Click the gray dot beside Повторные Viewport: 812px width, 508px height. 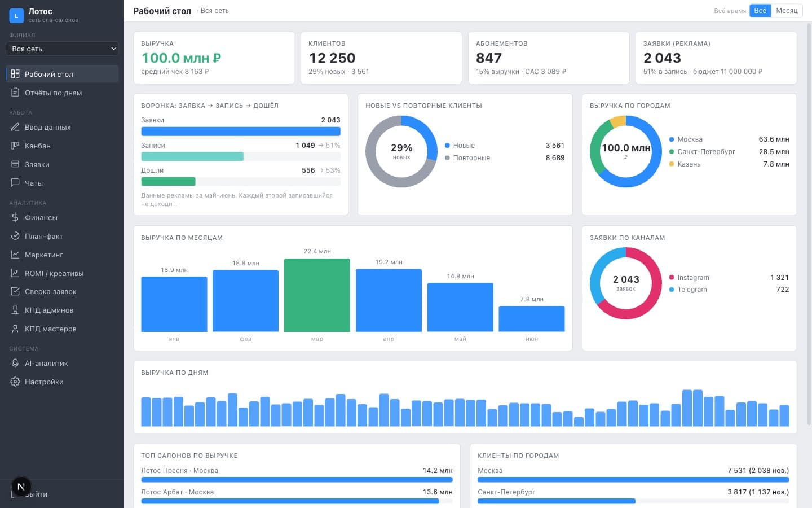click(x=447, y=158)
